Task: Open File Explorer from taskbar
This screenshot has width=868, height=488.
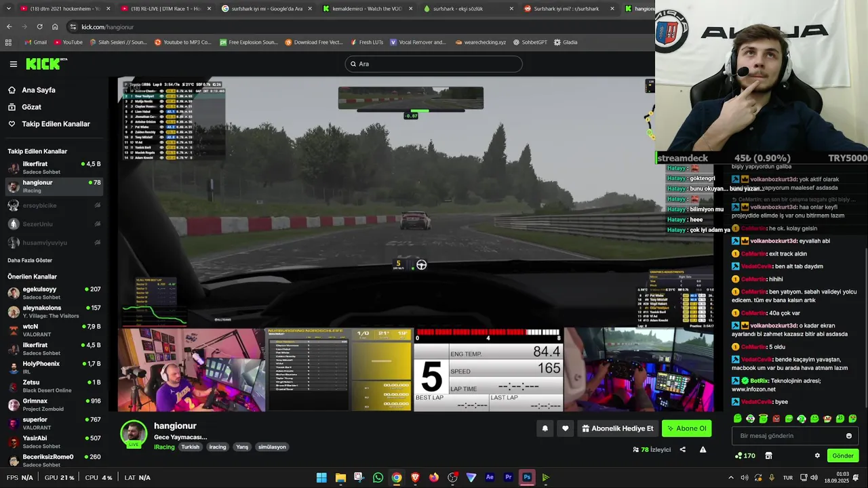Action: (x=340, y=477)
